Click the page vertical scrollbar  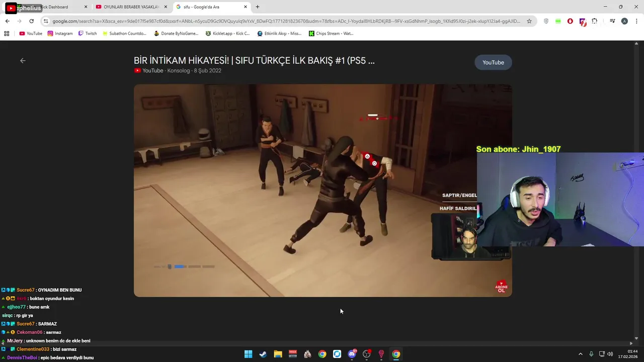click(636, 191)
